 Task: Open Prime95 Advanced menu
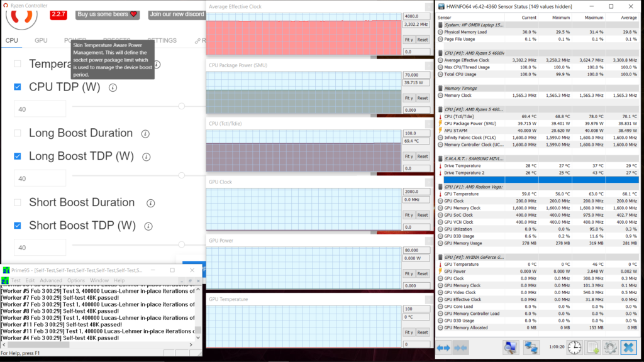50,280
